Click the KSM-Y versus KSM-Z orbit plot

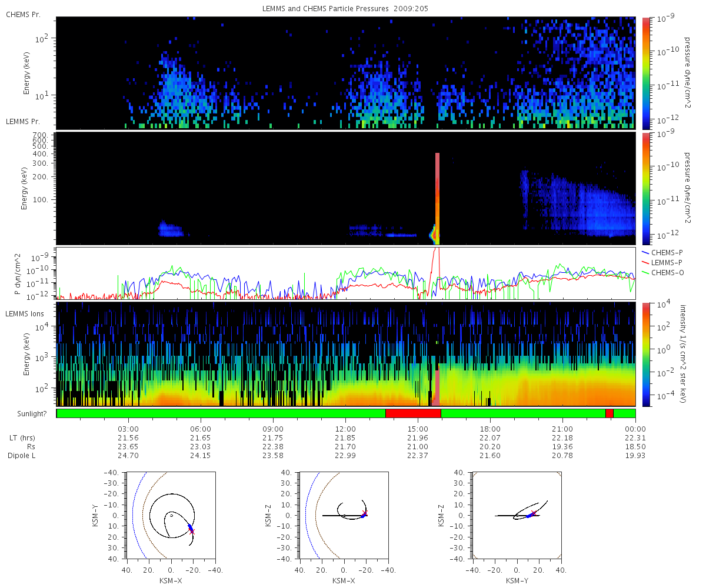click(517, 515)
